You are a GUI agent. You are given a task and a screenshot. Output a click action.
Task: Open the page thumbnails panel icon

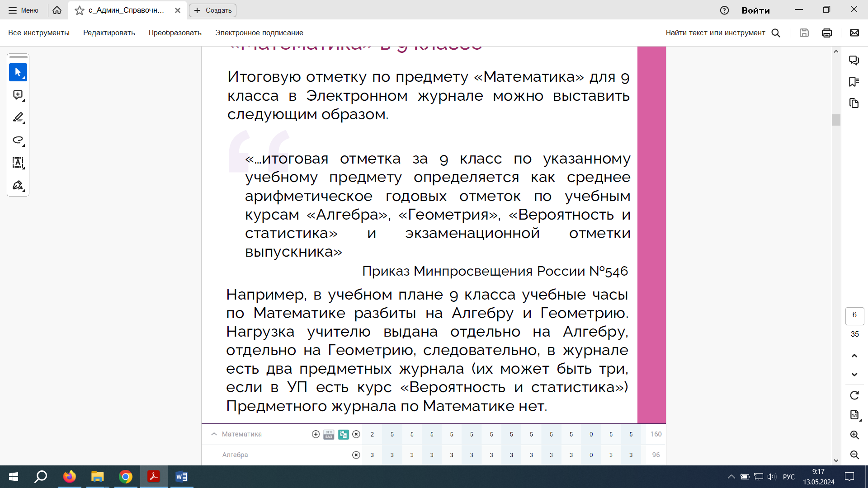pos(854,103)
